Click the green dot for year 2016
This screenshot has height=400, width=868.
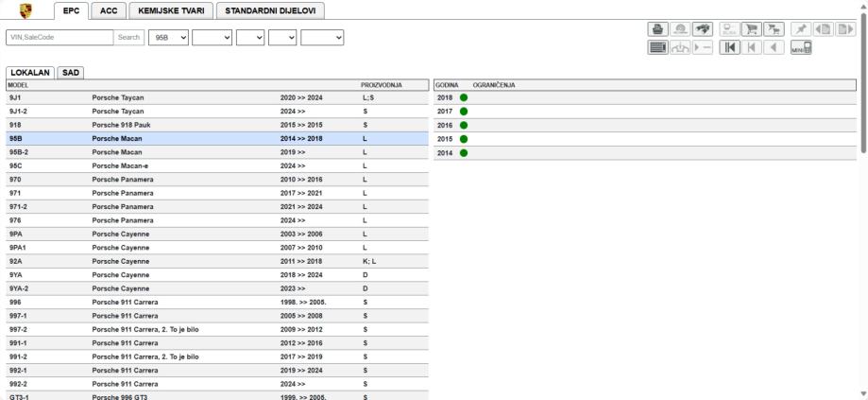464,125
